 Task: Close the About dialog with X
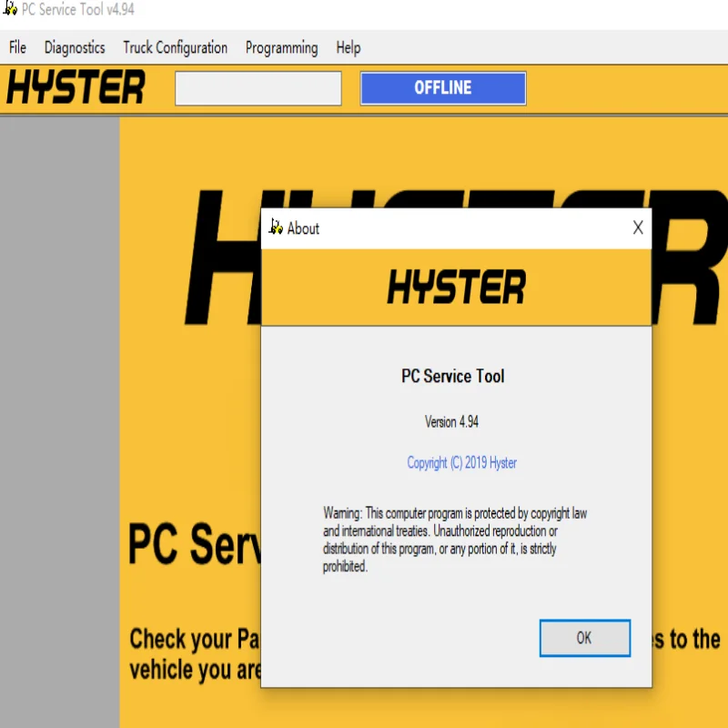638,227
